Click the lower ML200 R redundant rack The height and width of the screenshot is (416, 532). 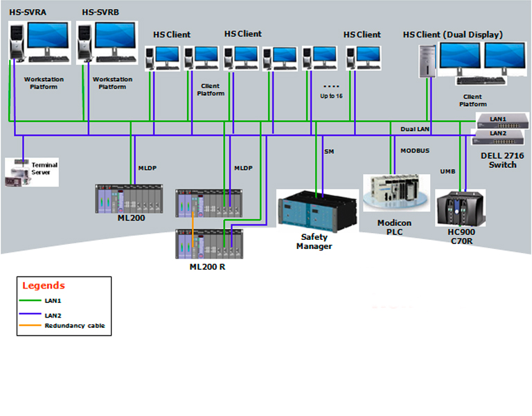[209, 243]
